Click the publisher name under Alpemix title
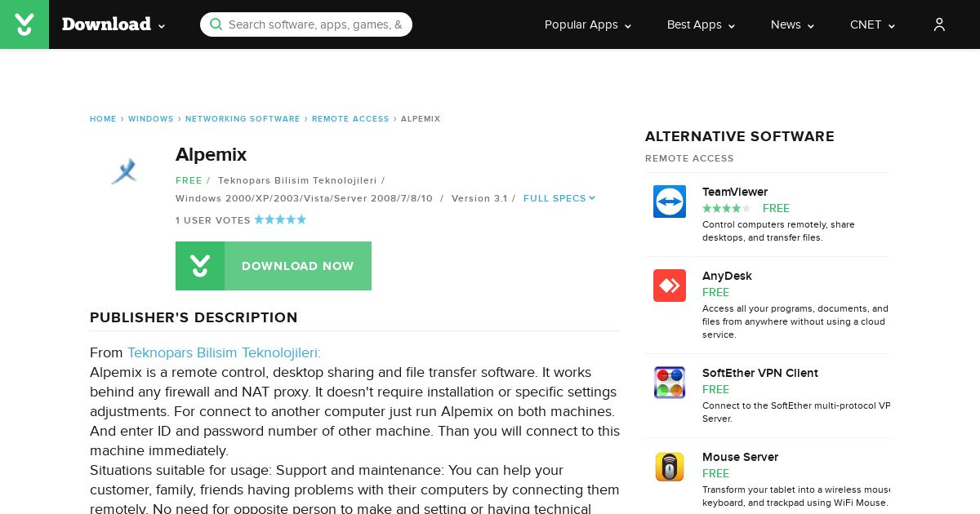The height and width of the screenshot is (514, 980). (x=297, y=180)
